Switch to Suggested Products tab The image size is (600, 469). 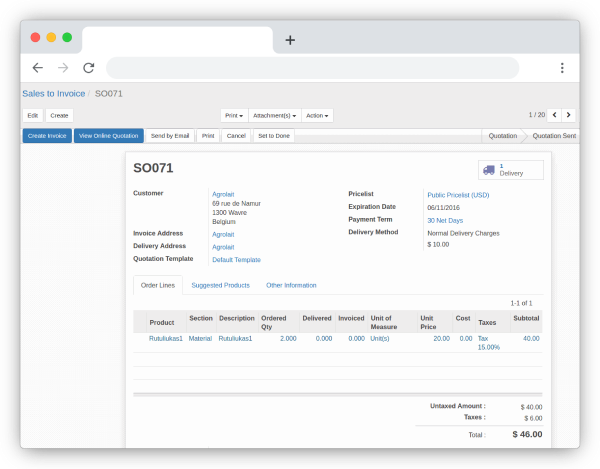tap(220, 285)
